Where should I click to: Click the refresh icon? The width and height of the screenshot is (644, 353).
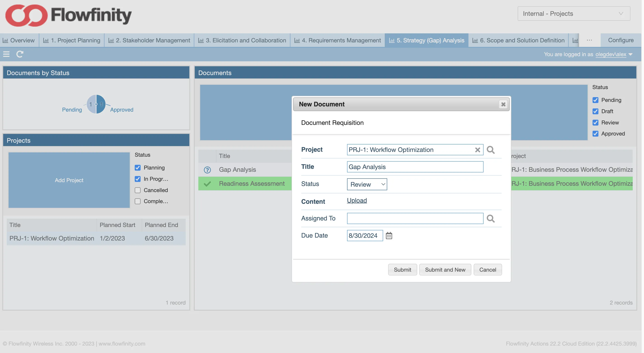[x=20, y=54]
